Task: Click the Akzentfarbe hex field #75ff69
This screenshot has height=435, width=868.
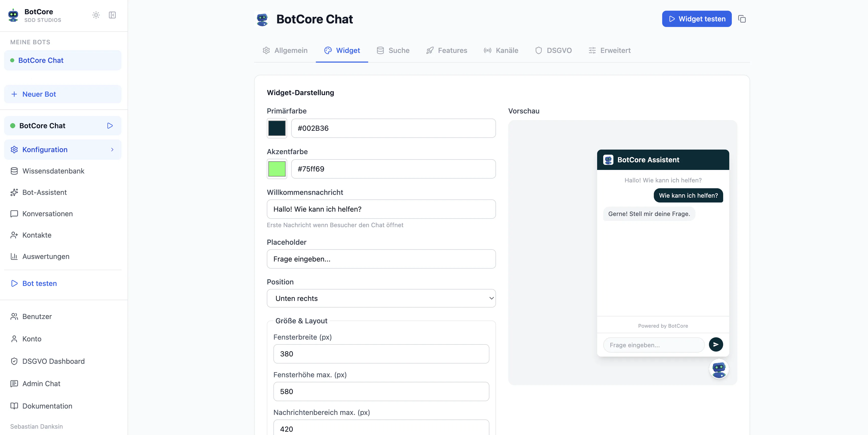Action: pos(393,169)
